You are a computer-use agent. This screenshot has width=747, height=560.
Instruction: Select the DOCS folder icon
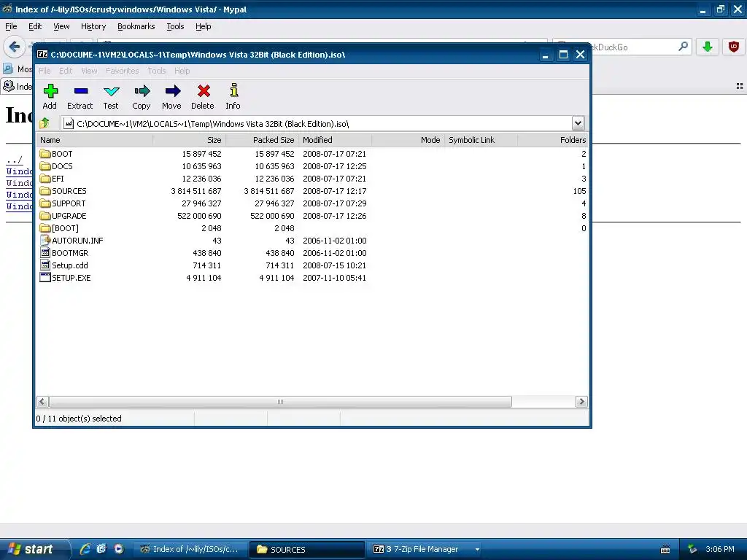(45, 166)
